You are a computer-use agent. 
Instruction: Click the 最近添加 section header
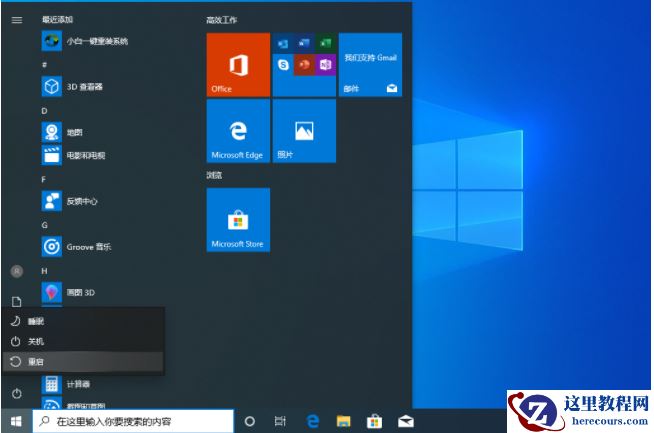click(58, 19)
